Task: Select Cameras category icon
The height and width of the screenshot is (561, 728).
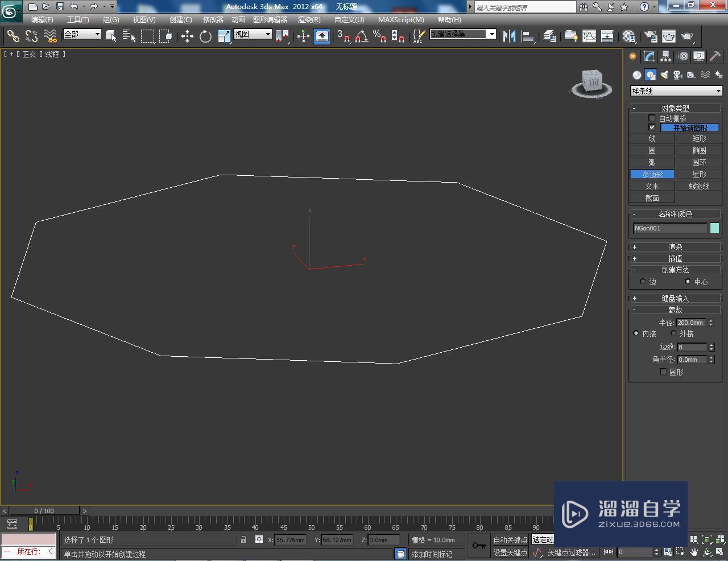Action: [x=678, y=75]
